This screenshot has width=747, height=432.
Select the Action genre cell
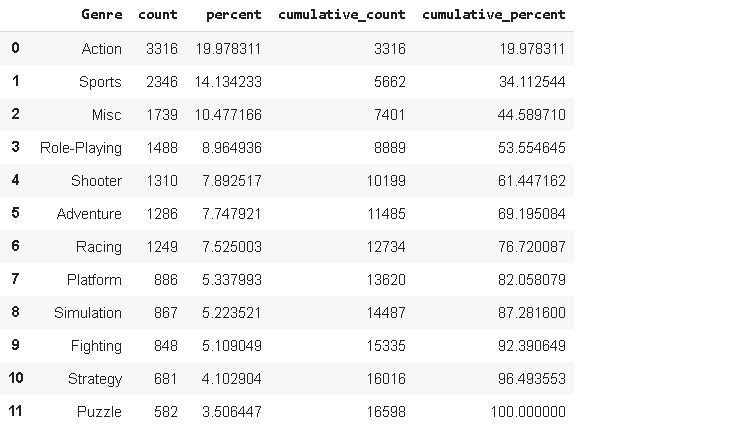point(101,49)
